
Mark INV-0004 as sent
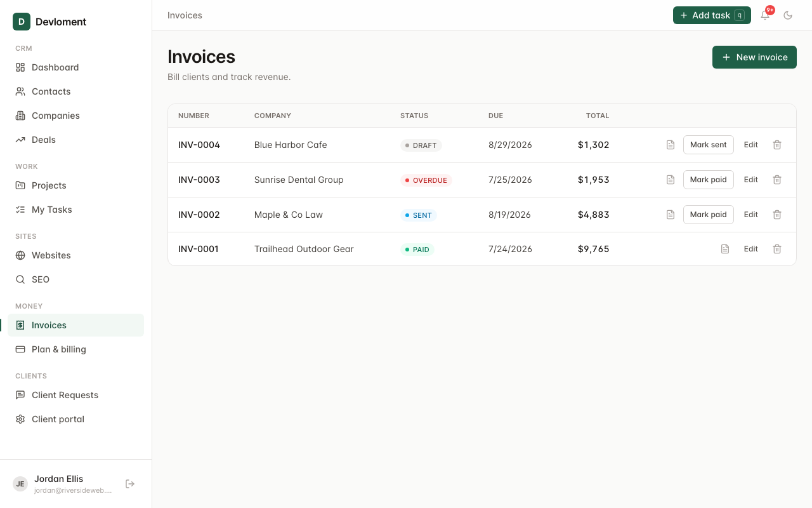point(709,145)
